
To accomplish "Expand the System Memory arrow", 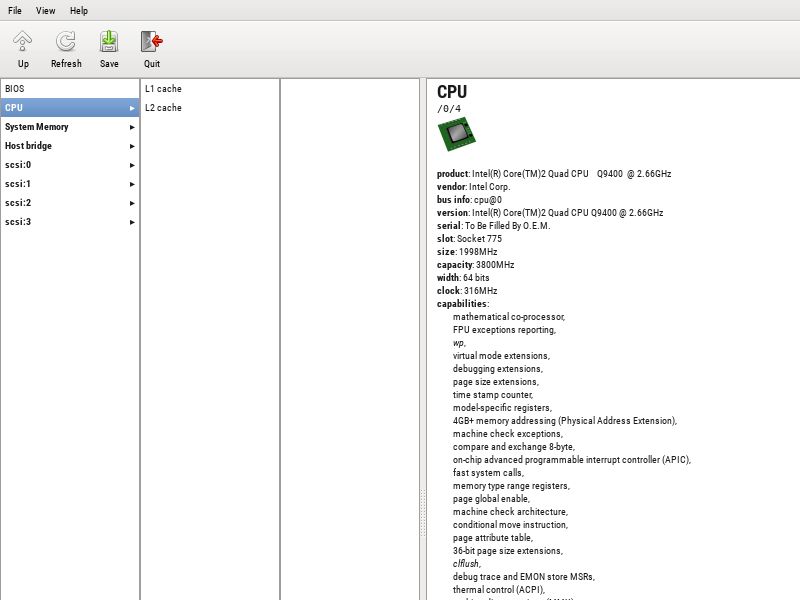I will pyautogui.click(x=132, y=127).
